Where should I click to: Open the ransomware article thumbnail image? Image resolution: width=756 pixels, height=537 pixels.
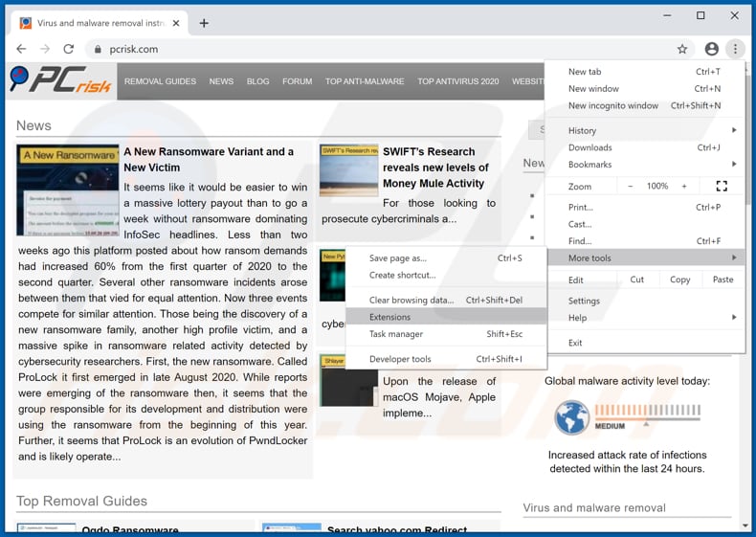(67, 190)
